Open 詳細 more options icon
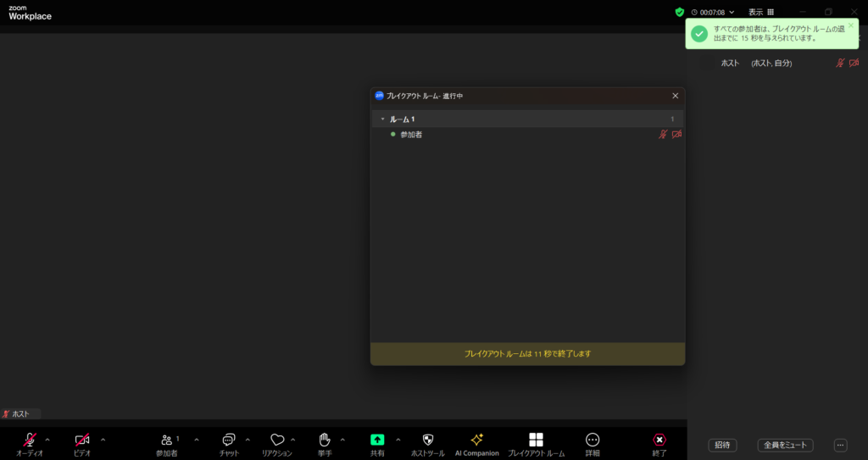The width and height of the screenshot is (868, 460). tap(593, 440)
